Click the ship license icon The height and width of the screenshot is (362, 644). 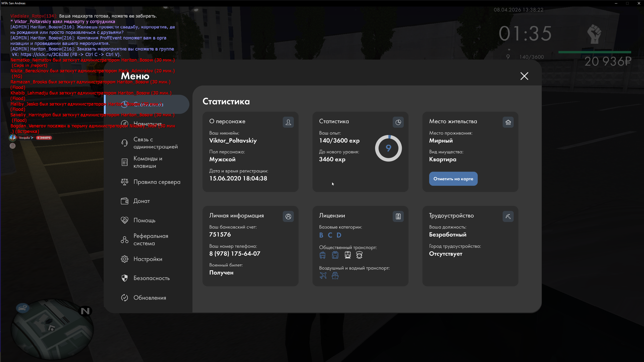(335, 276)
